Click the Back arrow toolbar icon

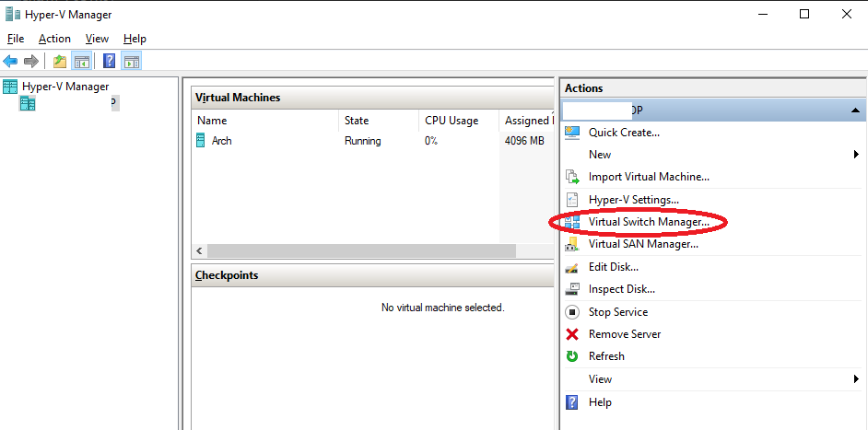(x=10, y=61)
